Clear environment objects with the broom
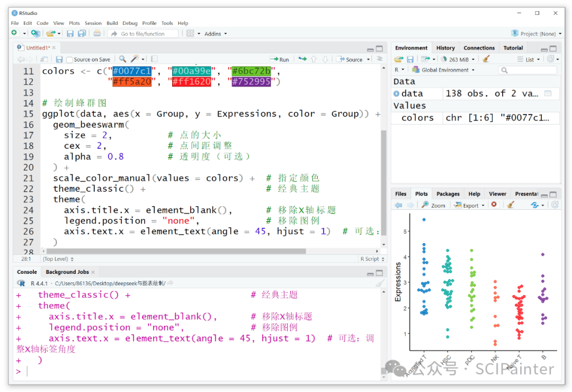 pos(486,59)
